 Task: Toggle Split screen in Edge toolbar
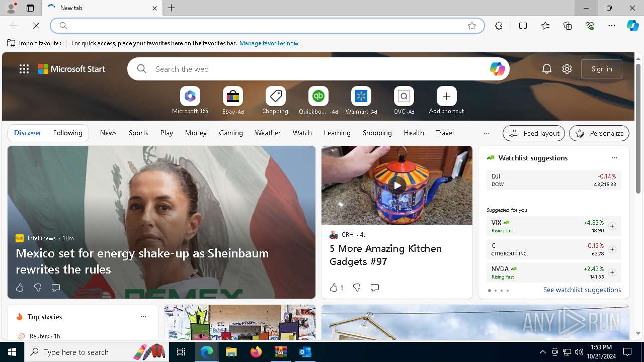[x=523, y=26]
